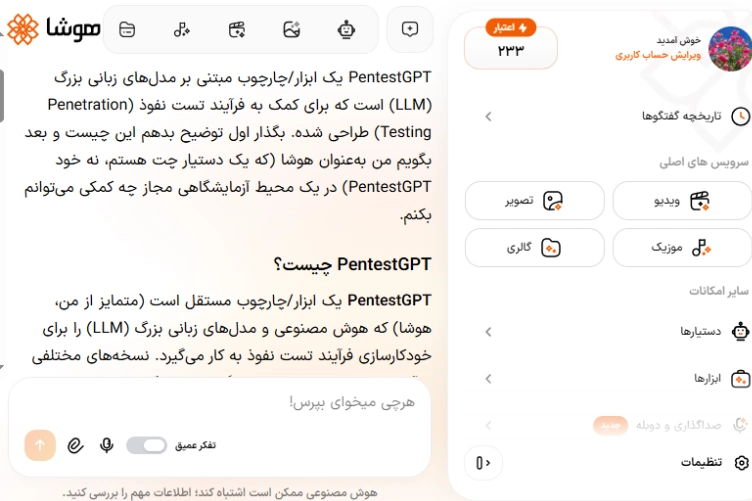Viewport: 752px width, 501px height.
Task: Open the ویدیو service button
Action: [682, 200]
